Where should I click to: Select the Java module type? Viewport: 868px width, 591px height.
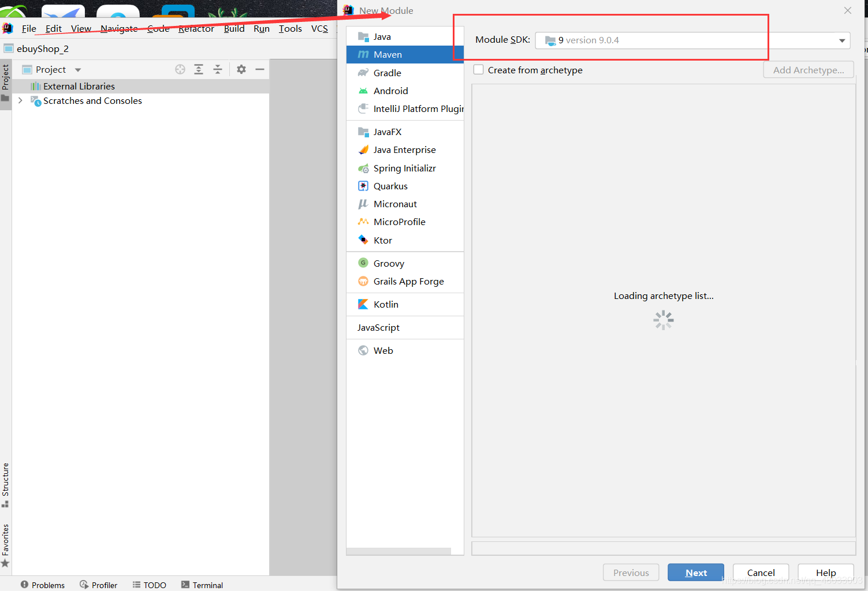[x=405, y=36]
